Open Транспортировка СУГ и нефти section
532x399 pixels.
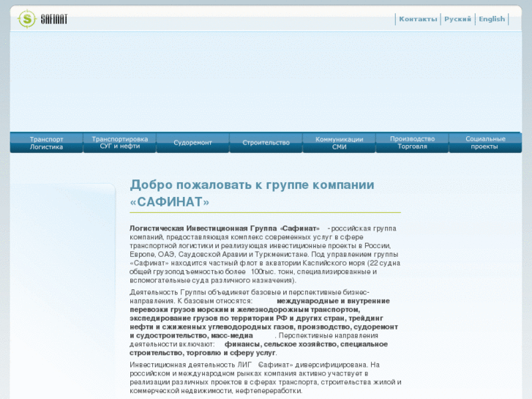pyautogui.click(x=120, y=143)
